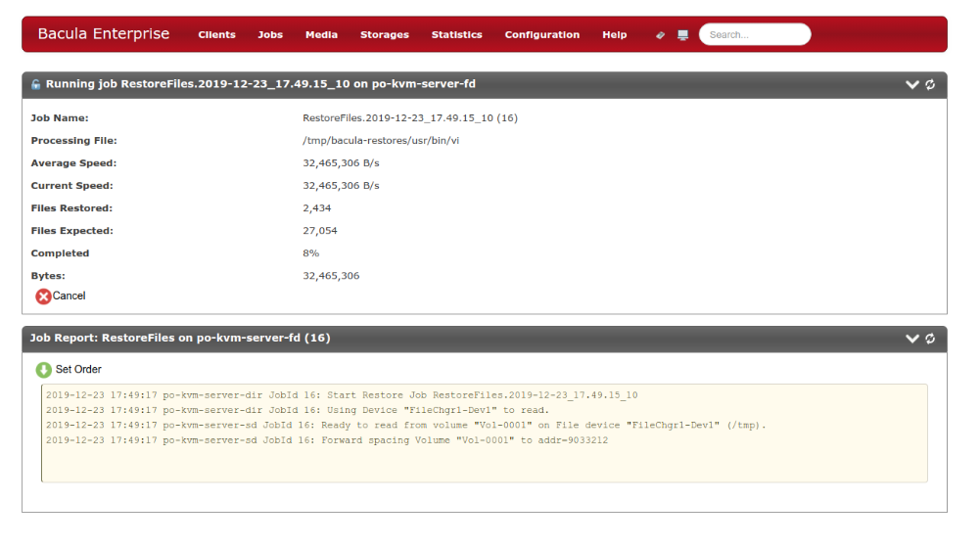Collapse the Running job panel chevron

tap(911, 84)
